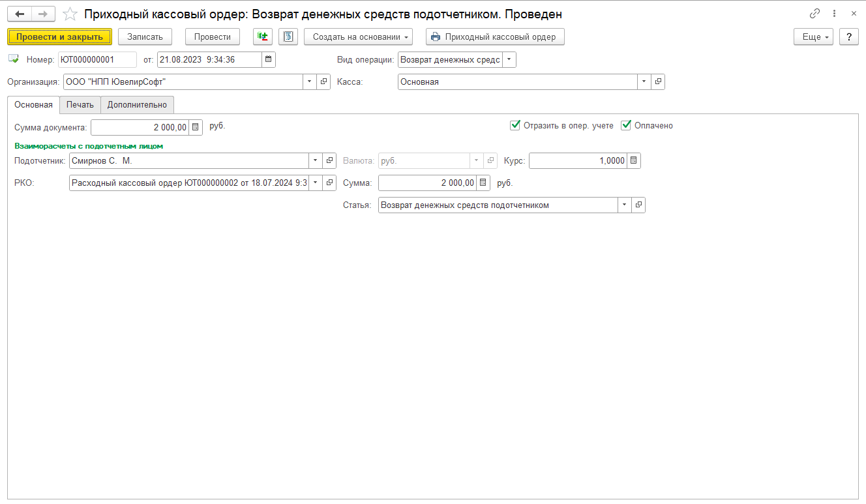Click Провести и закрыть button

pos(60,37)
